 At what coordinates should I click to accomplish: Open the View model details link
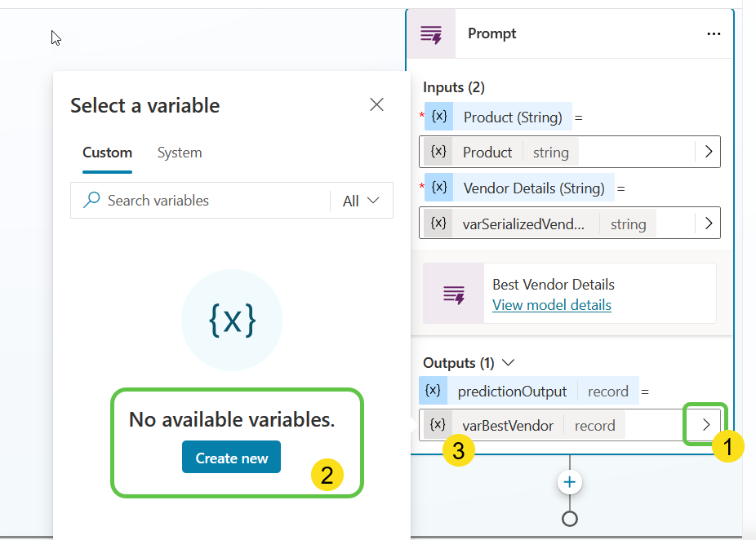pos(551,305)
